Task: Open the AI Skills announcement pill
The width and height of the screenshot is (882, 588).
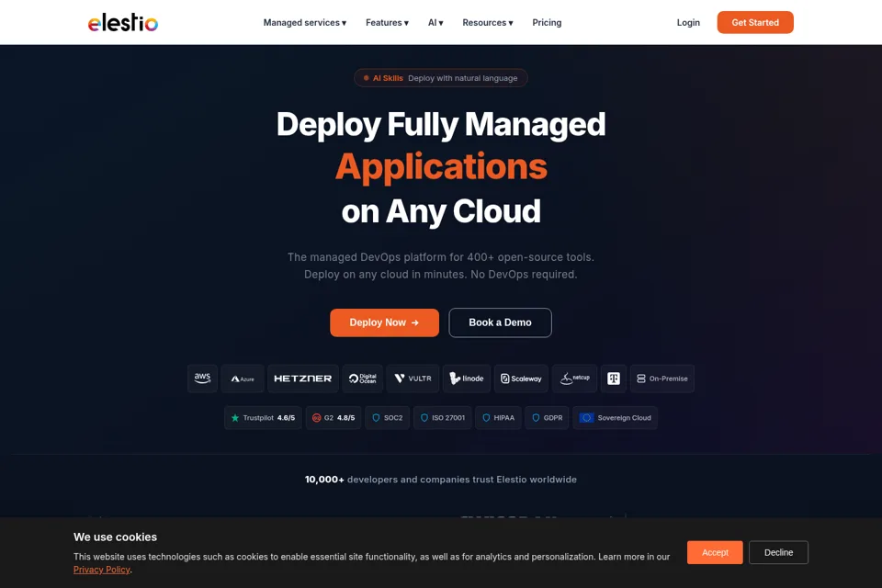Action: tap(440, 78)
